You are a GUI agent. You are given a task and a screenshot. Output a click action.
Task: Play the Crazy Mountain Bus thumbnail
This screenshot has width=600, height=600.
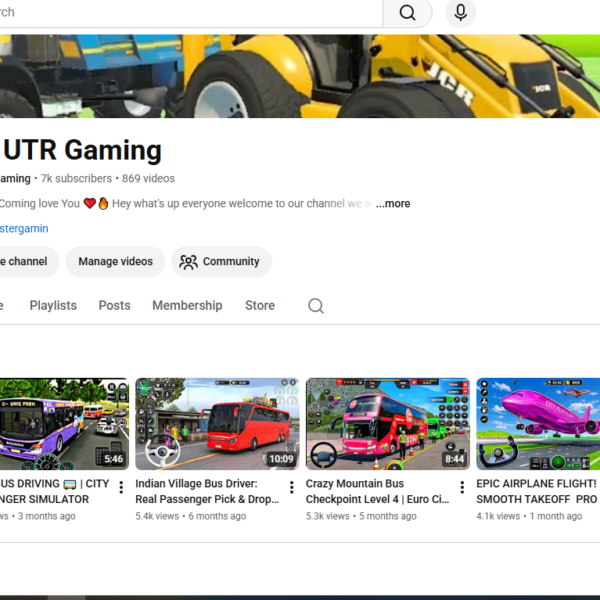(388, 424)
